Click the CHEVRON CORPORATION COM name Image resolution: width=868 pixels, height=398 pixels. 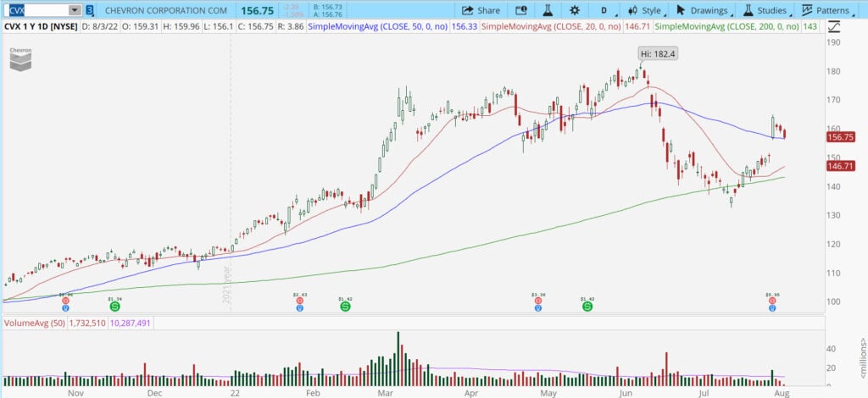point(165,10)
